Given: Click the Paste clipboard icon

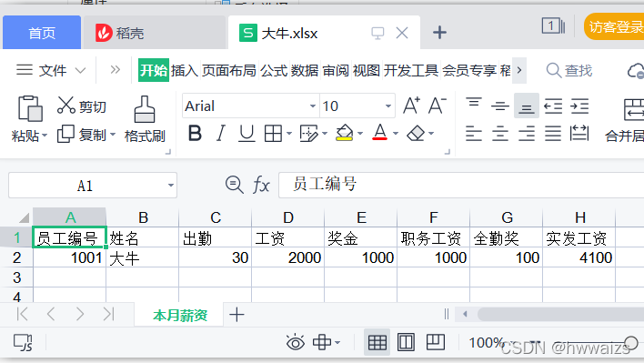Looking at the screenshot, I should [30, 108].
